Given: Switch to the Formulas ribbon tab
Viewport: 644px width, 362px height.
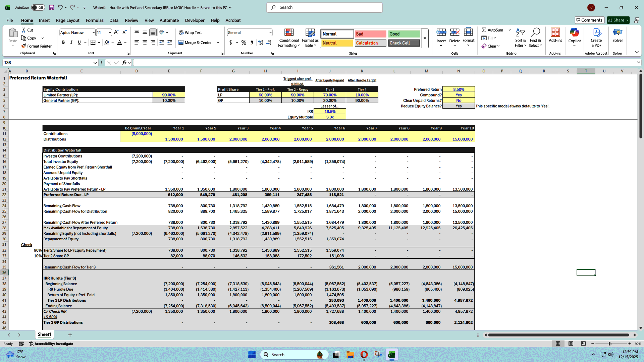Looking at the screenshot, I should pos(95,20).
